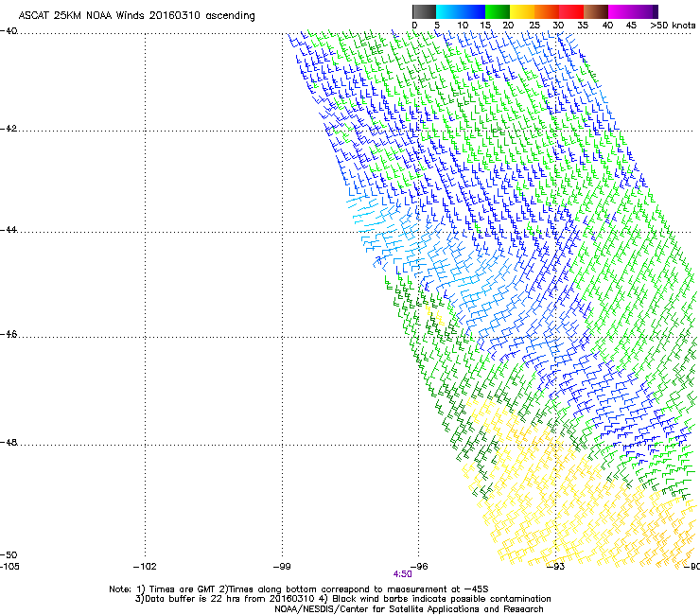Click the -105 longitude axis label
700x615 pixels.
[9, 567]
